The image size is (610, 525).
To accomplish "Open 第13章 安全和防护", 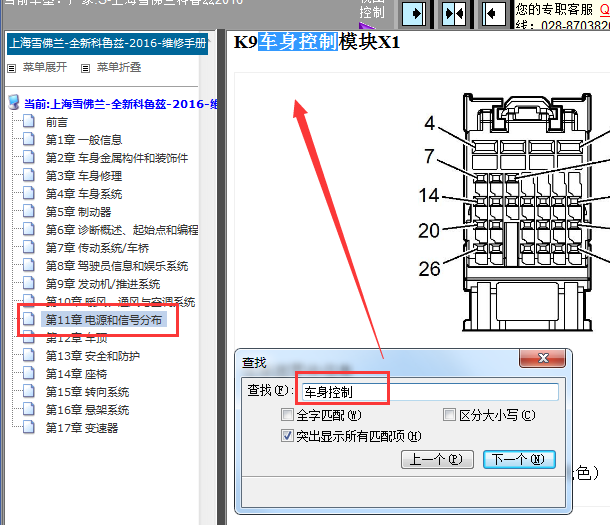I will pos(93,356).
